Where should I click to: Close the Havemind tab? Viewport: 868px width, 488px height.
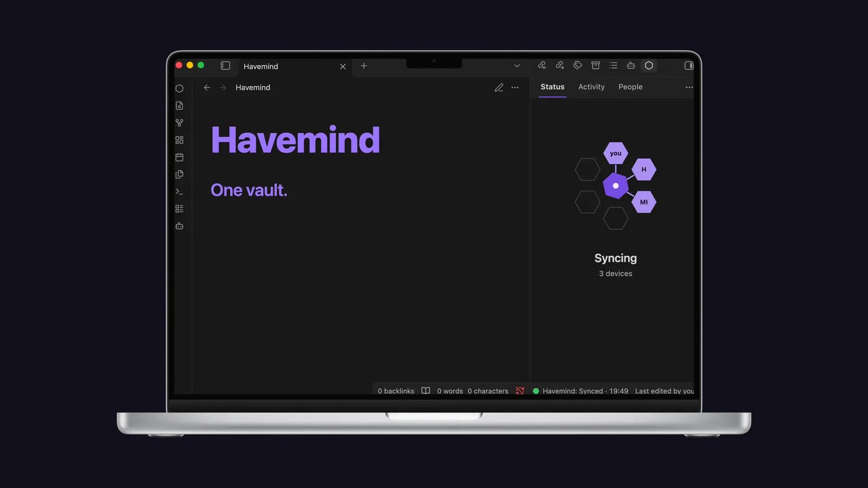tap(343, 66)
